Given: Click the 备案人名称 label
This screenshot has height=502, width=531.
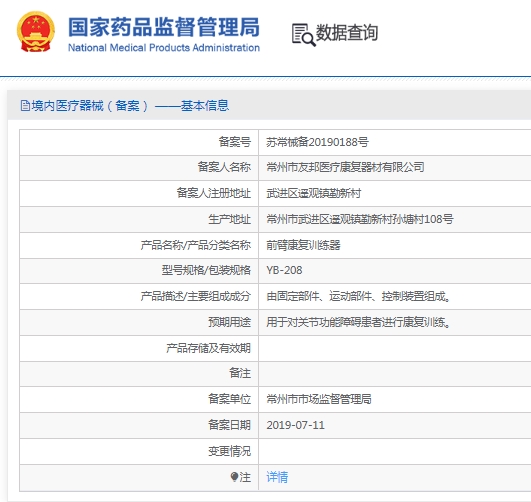Looking at the screenshot, I should 224,167.
